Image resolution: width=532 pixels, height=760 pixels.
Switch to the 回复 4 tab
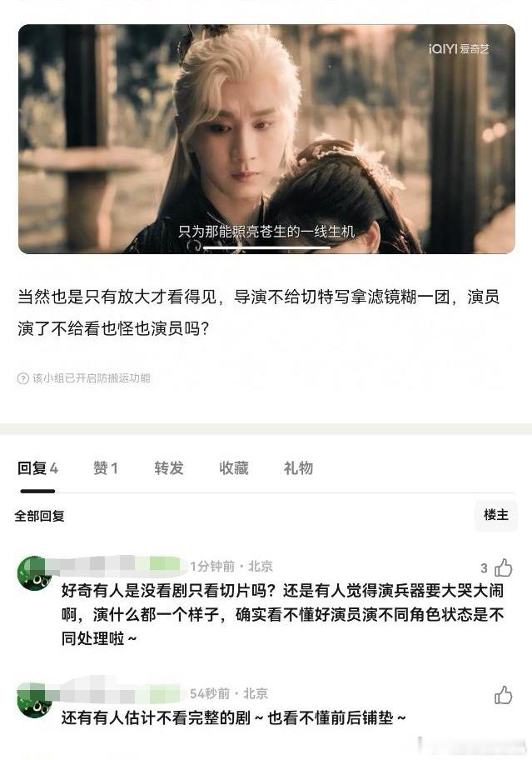tap(37, 468)
